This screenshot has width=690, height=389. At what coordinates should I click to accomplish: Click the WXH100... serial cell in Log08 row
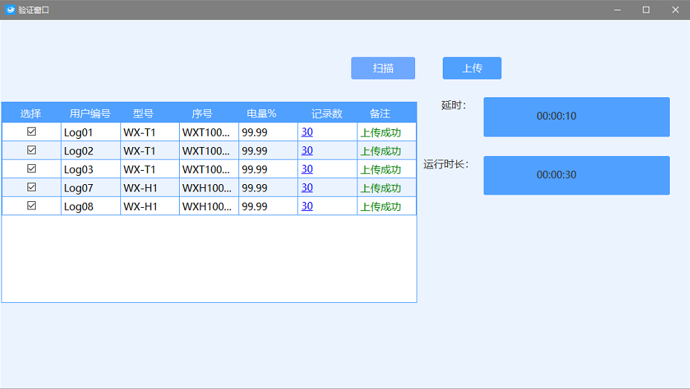pyautogui.click(x=209, y=206)
